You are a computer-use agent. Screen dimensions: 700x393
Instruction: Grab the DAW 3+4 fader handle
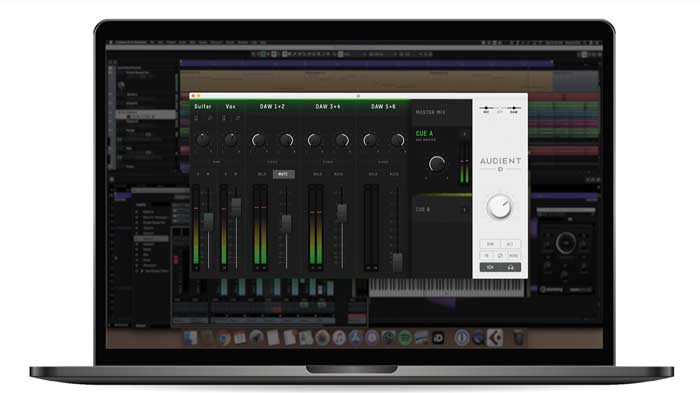pyautogui.click(x=342, y=213)
